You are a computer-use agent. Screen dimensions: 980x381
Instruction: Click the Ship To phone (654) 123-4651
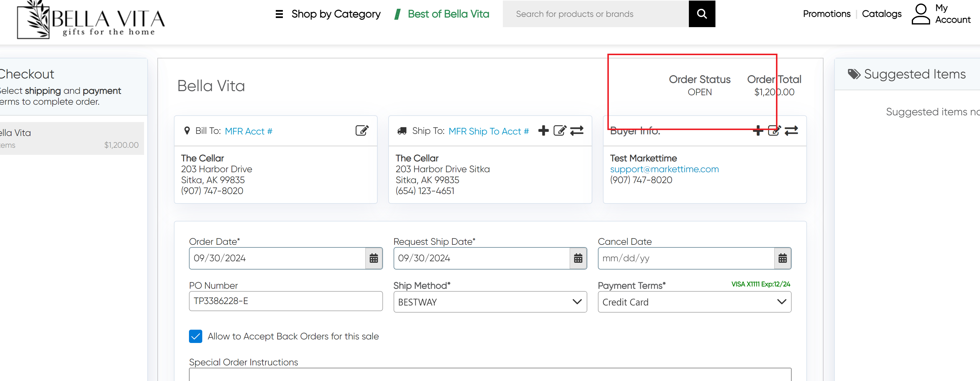425,191
